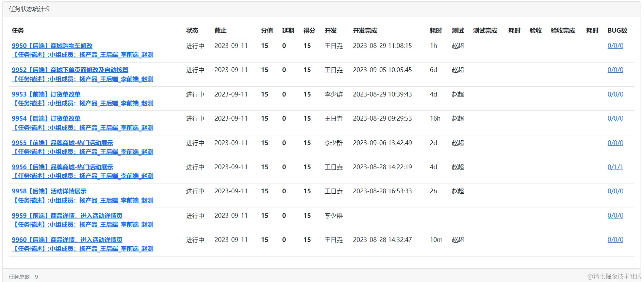Open task 9955【前端】品牌商城-热门活动展示 link
Viewport: 644px width, 282px height.
click(62, 143)
